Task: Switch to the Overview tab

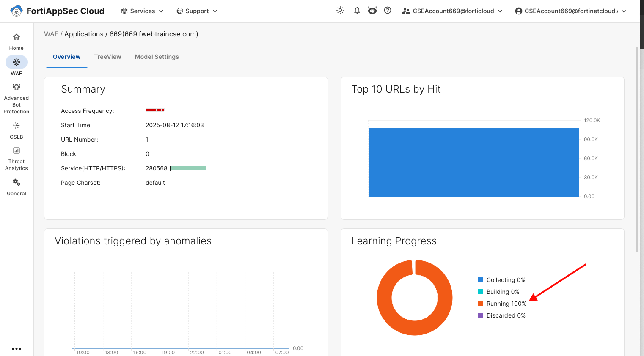Action: click(67, 57)
